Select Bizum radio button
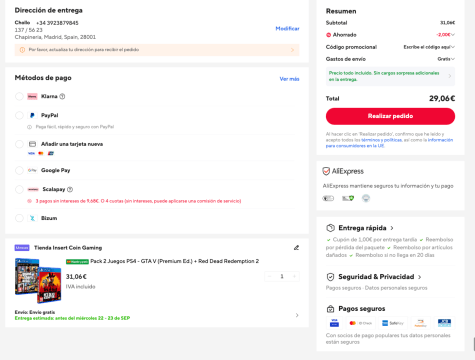Screen dimensions: 475x360 click(x=19, y=218)
